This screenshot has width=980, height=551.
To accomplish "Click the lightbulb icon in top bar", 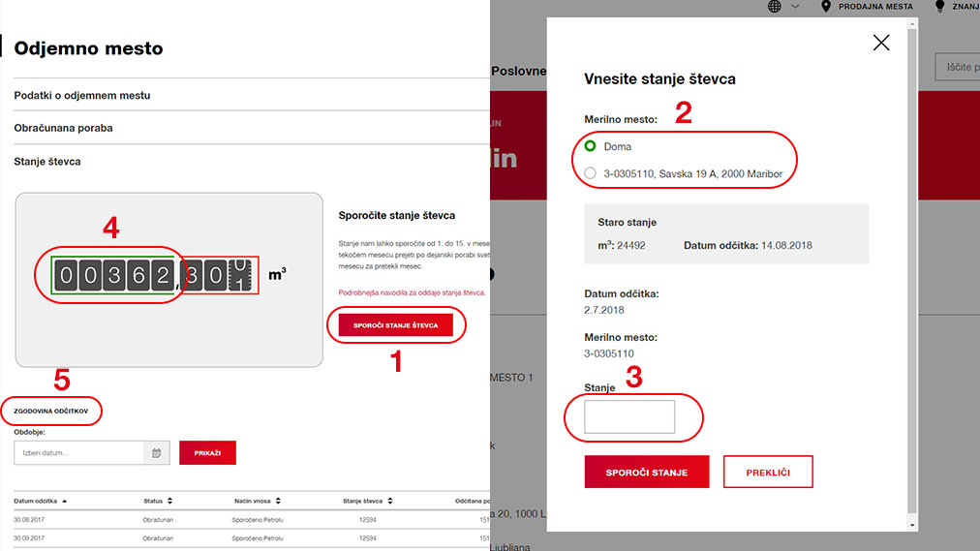I will [x=938, y=7].
